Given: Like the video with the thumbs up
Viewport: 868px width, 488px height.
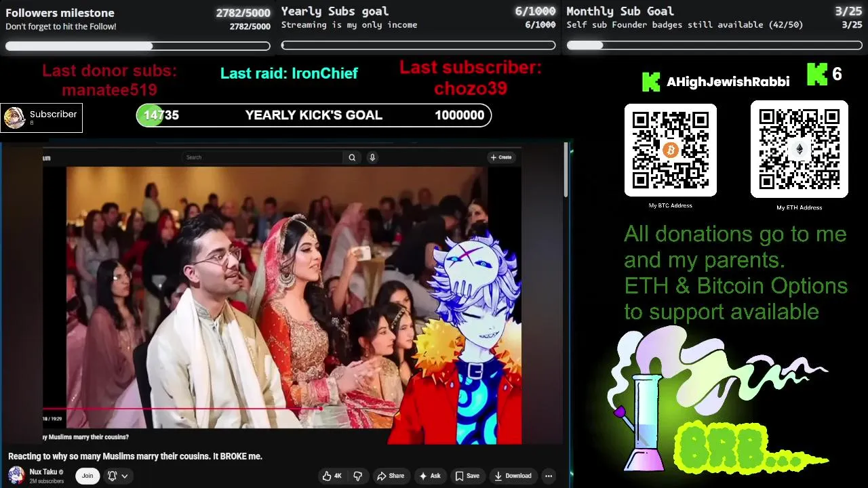Looking at the screenshot, I should 333,476.
